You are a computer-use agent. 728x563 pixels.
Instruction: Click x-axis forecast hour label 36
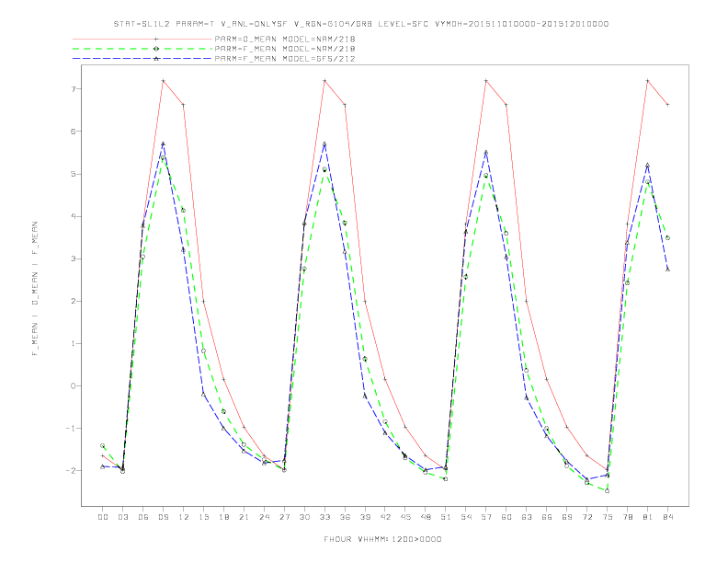click(x=345, y=517)
